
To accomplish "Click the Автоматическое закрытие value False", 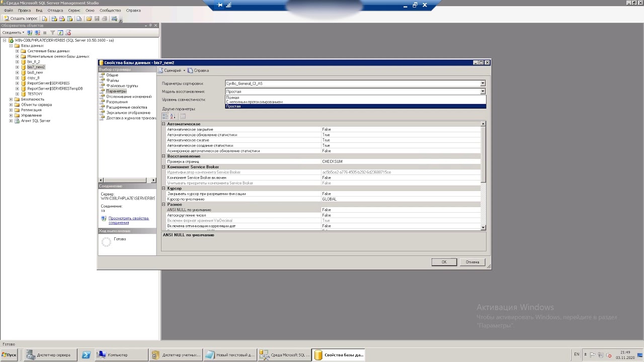I will pos(400,129).
